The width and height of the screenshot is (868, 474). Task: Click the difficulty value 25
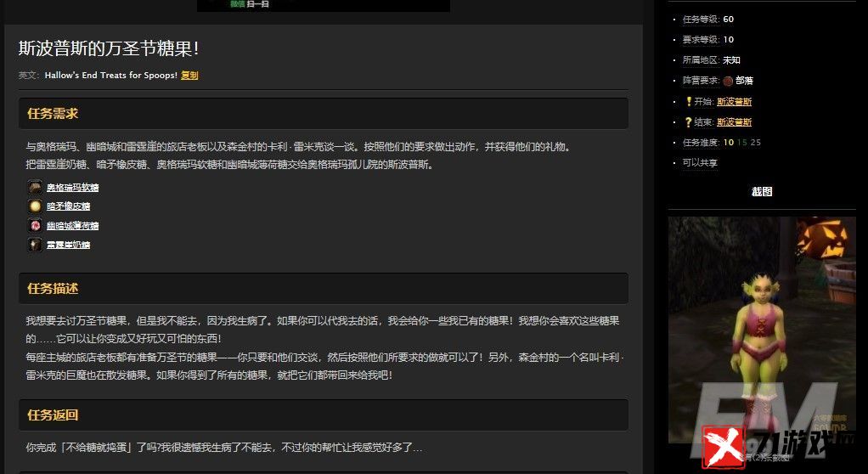click(756, 143)
